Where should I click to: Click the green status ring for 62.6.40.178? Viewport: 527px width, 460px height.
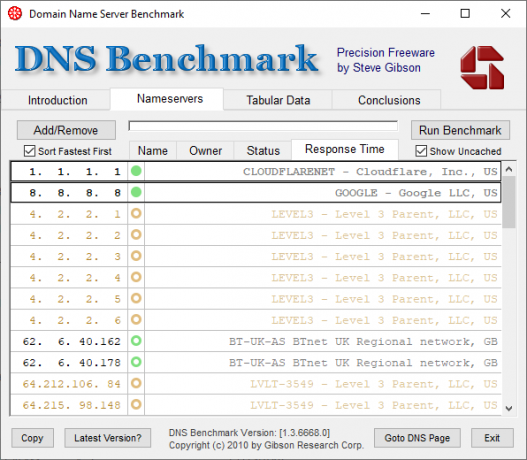click(x=136, y=362)
